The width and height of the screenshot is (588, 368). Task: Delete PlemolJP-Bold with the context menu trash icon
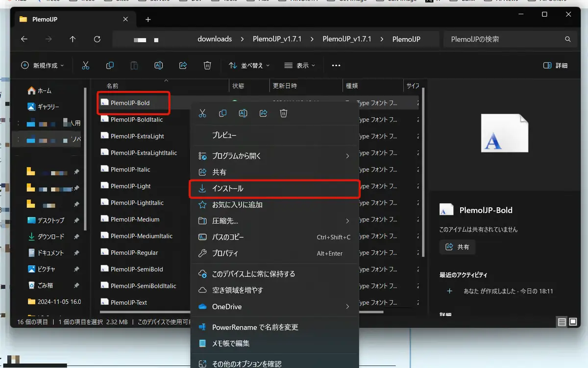coord(283,113)
